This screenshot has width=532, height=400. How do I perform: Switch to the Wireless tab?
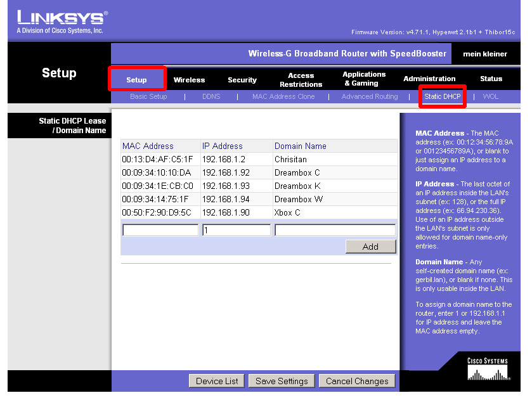coord(189,80)
